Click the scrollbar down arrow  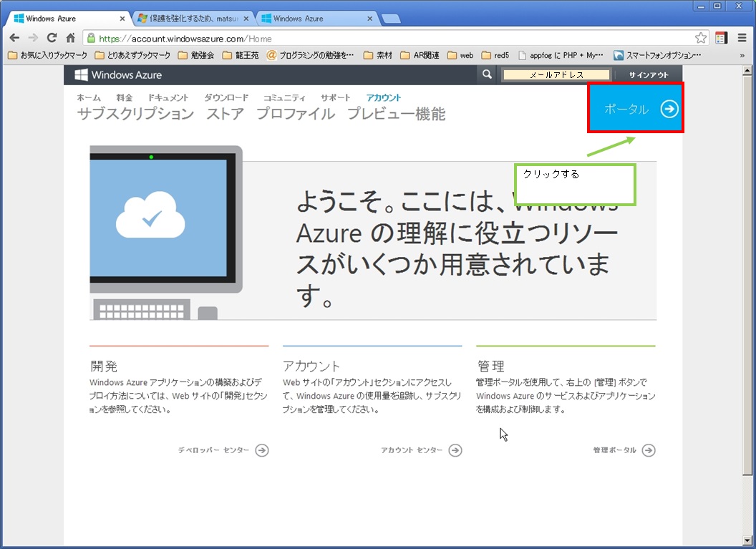coord(747,540)
